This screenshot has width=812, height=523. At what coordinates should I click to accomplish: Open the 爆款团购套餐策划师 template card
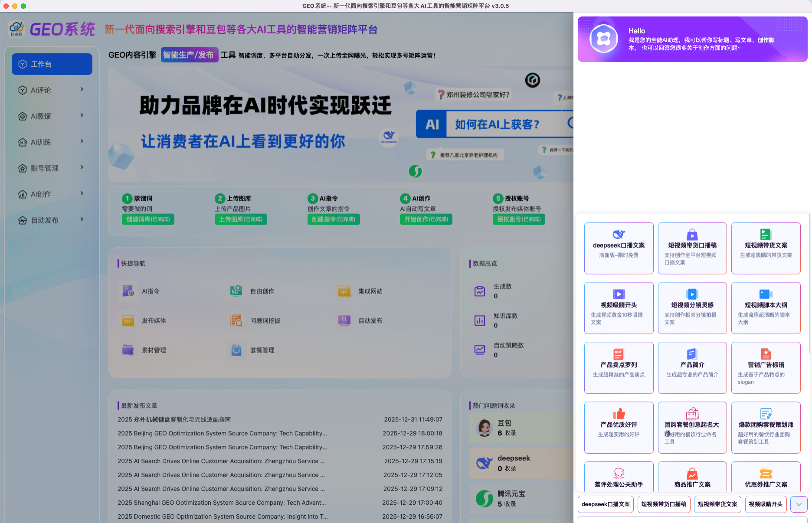point(766,428)
